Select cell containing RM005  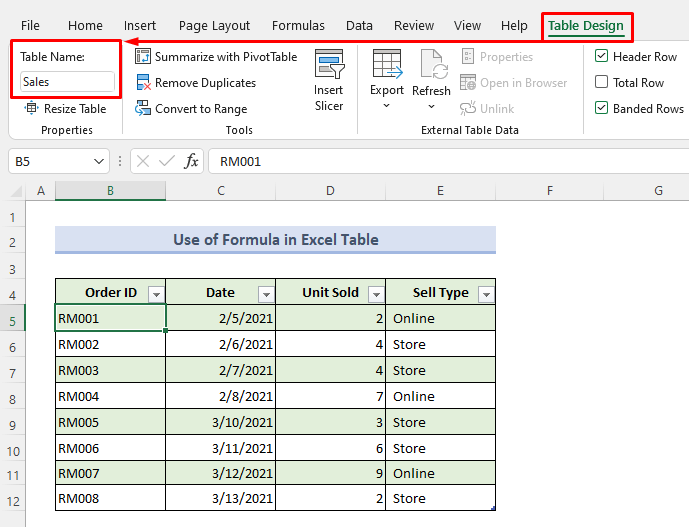click(x=110, y=422)
